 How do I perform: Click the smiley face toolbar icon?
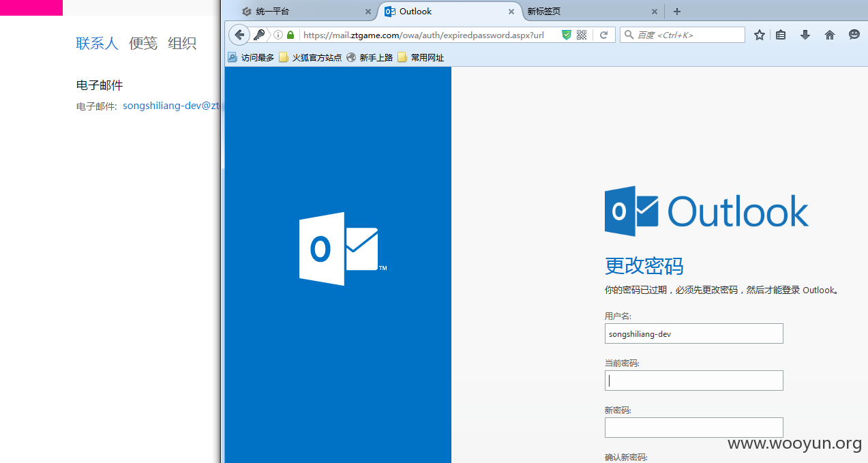pyautogui.click(x=854, y=35)
